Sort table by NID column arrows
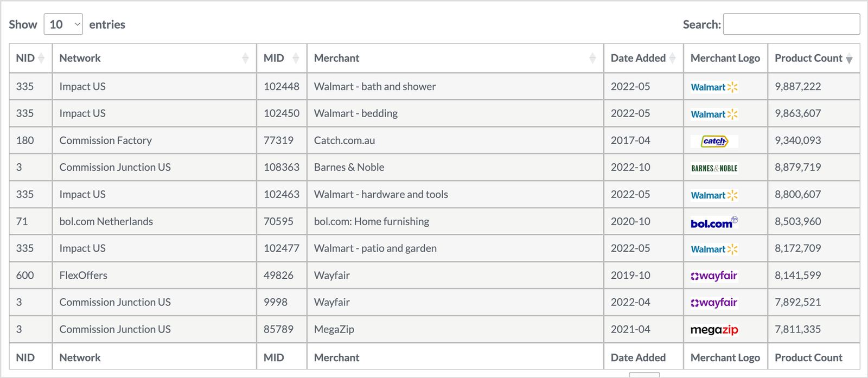The width and height of the screenshot is (868, 378). 41,58
